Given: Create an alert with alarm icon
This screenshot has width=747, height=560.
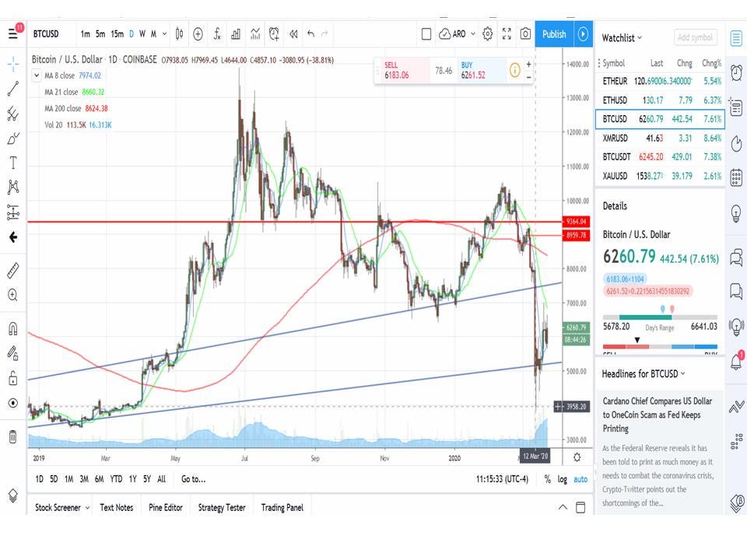Looking at the screenshot, I should [x=274, y=33].
